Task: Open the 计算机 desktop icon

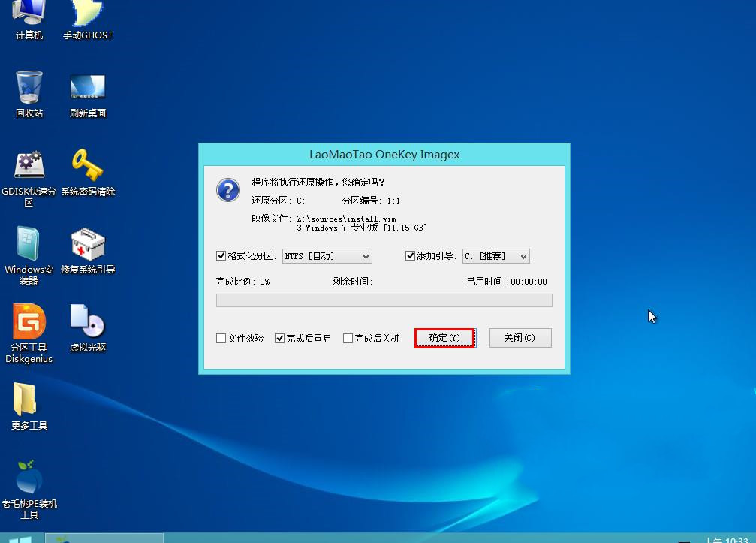Action: tap(29, 20)
